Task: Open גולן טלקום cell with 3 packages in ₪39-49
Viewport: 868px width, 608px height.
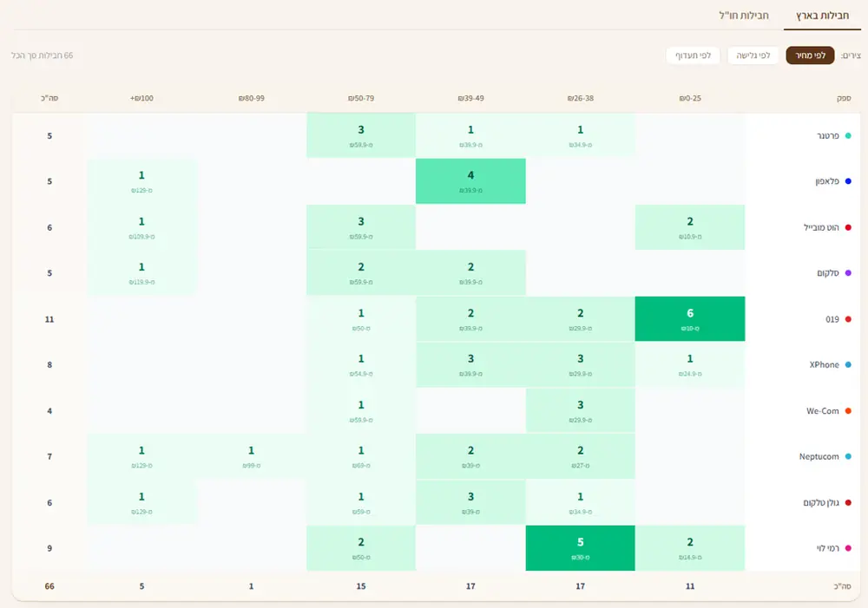Action: click(x=470, y=502)
